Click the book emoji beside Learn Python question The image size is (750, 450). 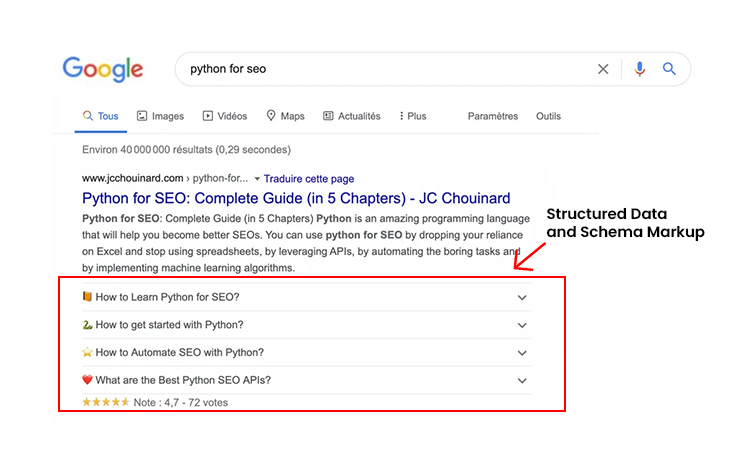pos(87,297)
